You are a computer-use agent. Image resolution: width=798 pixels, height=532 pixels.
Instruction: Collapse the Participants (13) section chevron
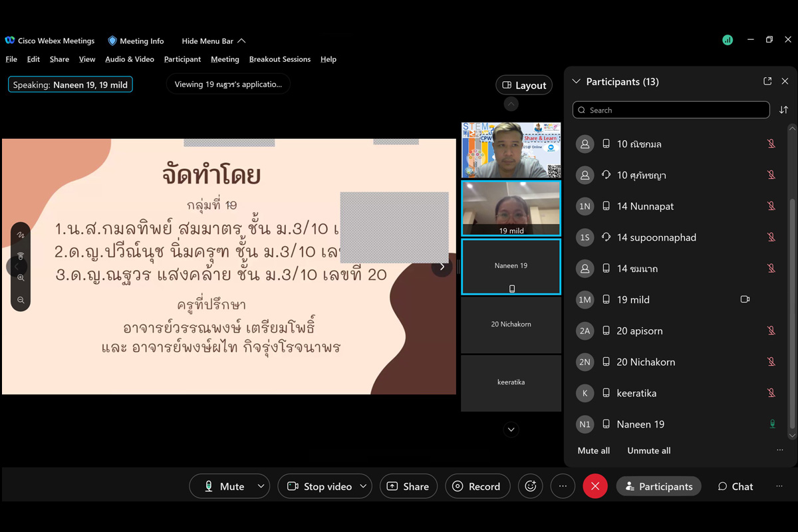click(x=577, y=82)
